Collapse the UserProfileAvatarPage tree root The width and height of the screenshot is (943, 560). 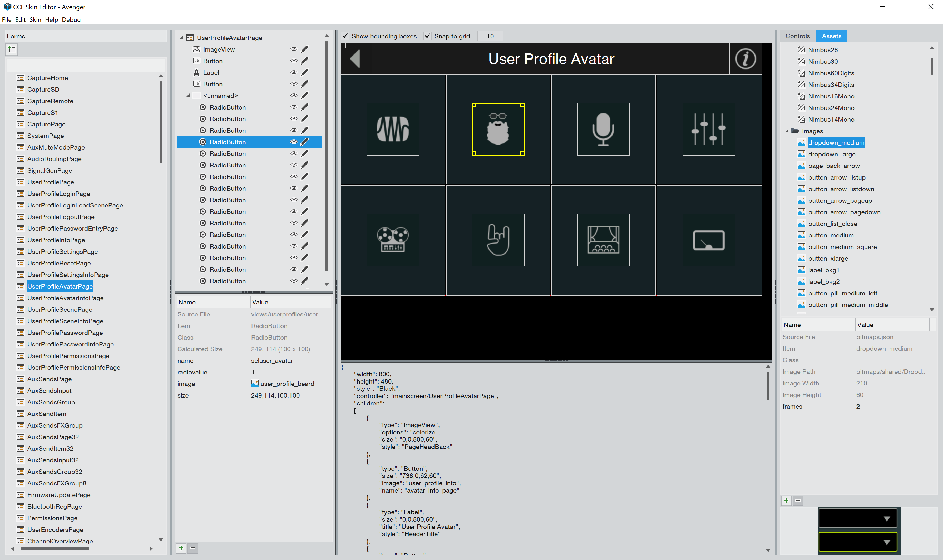(x=182, y=38)
